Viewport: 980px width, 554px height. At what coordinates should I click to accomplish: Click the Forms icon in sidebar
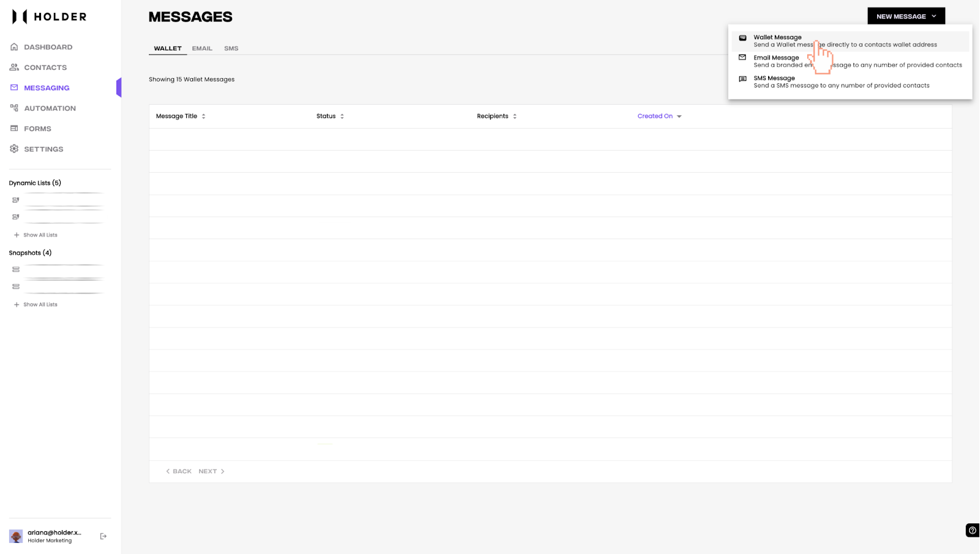pos(14,129)
